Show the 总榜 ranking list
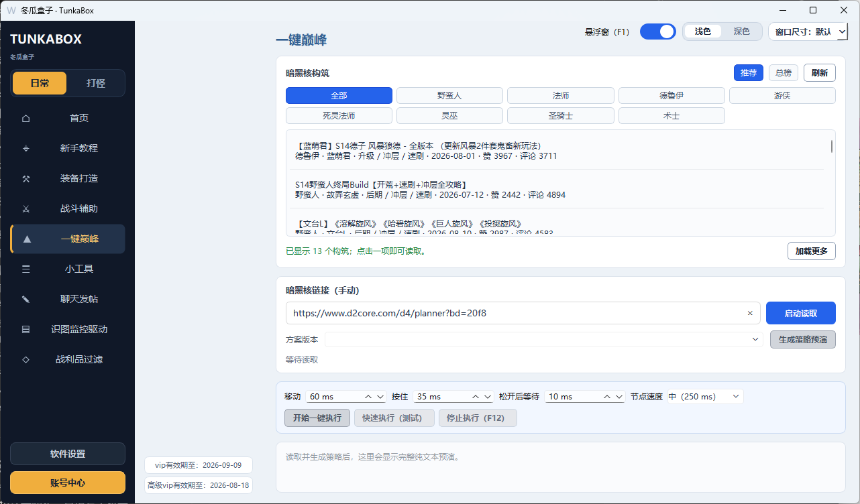 tap(783, 73)
